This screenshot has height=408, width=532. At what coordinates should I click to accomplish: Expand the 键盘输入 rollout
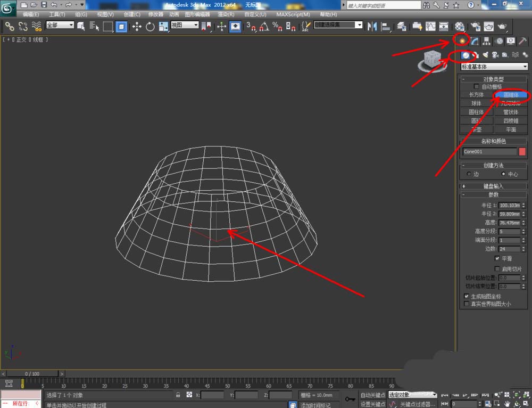[x=493, y=186]
